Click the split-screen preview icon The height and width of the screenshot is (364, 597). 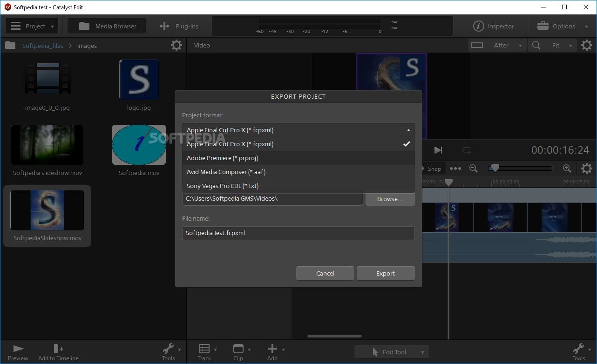click(477, 45)
